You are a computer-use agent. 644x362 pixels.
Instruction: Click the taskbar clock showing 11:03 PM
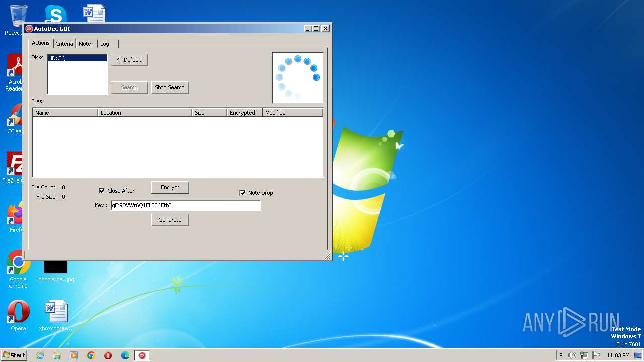618,355
